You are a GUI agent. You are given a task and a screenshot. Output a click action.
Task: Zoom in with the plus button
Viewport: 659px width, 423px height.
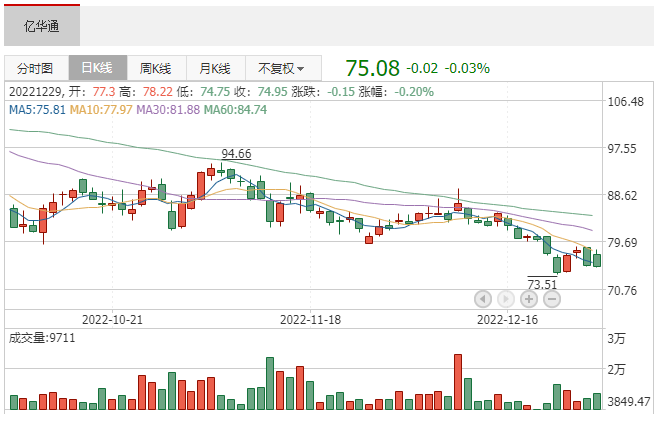529,298
